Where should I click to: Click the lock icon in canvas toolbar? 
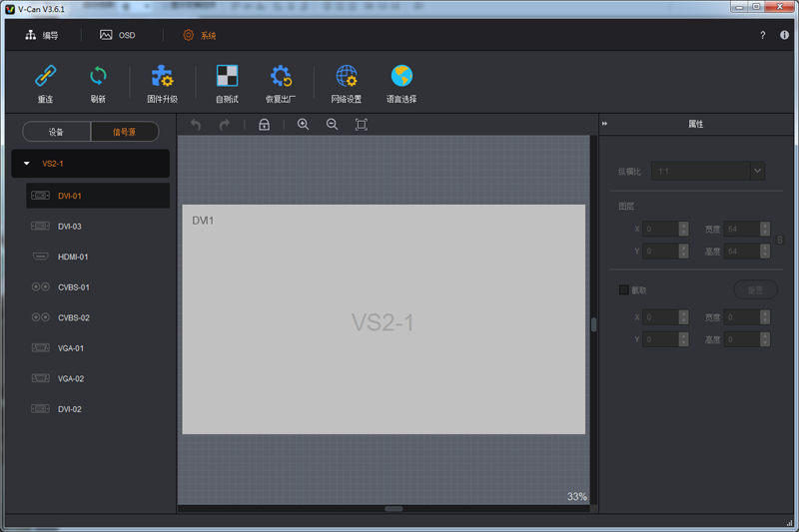click(264, 125)
